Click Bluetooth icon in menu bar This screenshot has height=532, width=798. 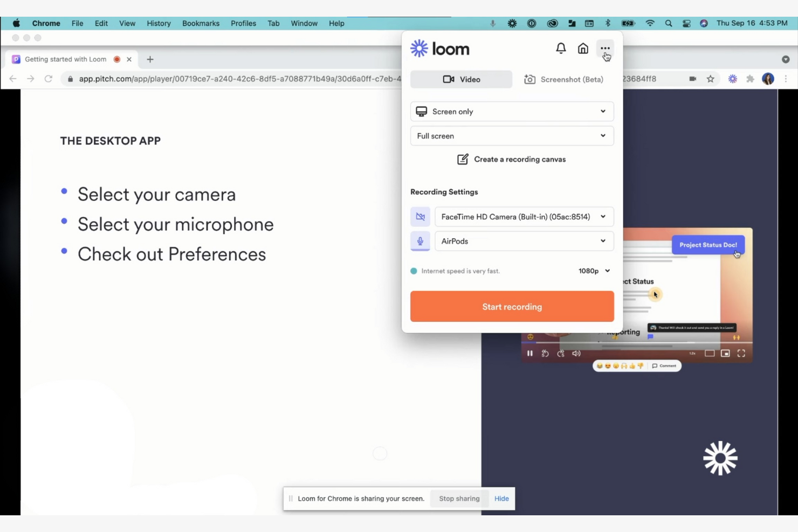608,23
